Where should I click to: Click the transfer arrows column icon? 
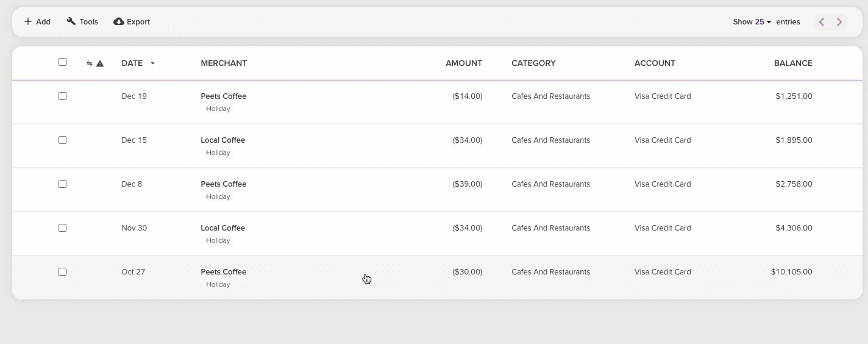pos(90,63)
